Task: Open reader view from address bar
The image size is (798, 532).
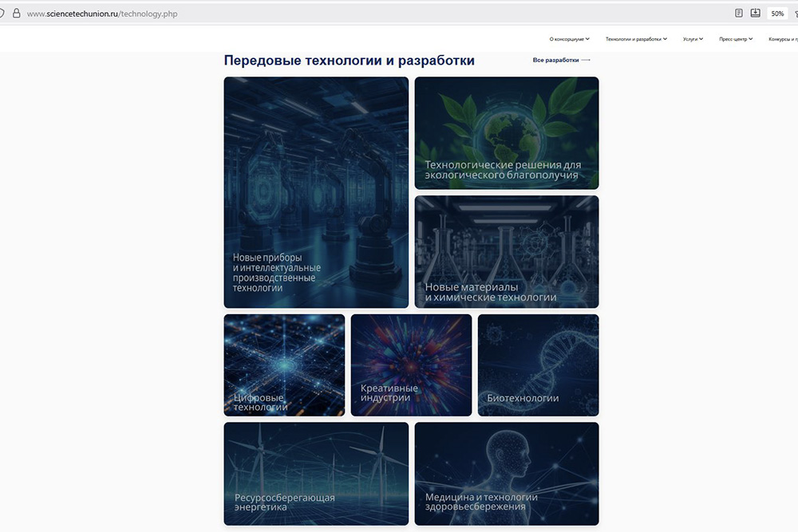Action: pyautogui.click(x=739, y=13)
